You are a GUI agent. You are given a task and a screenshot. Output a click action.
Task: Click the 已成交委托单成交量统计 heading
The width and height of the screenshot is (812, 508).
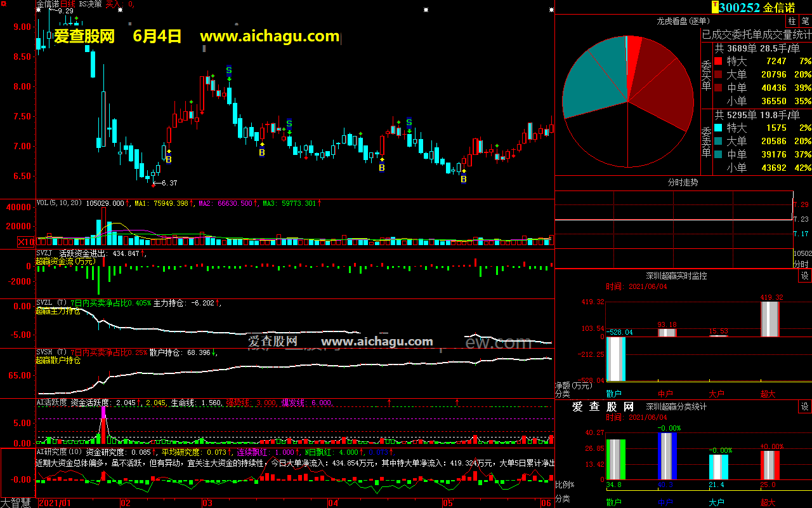click(756, 34)
